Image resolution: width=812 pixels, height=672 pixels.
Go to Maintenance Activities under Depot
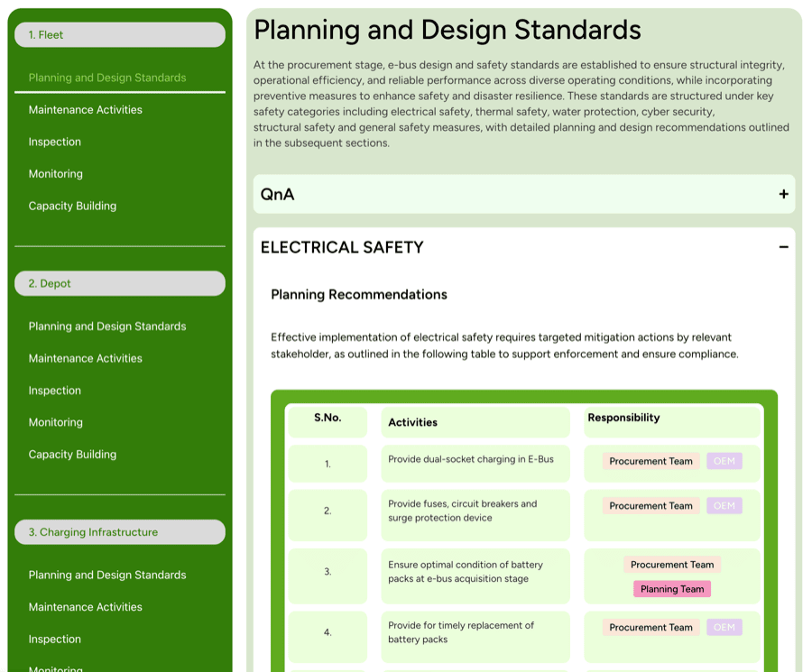point(86,358)
